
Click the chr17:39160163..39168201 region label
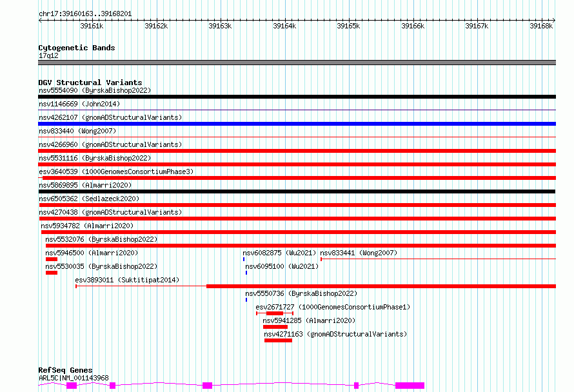[x=85, y=14]
